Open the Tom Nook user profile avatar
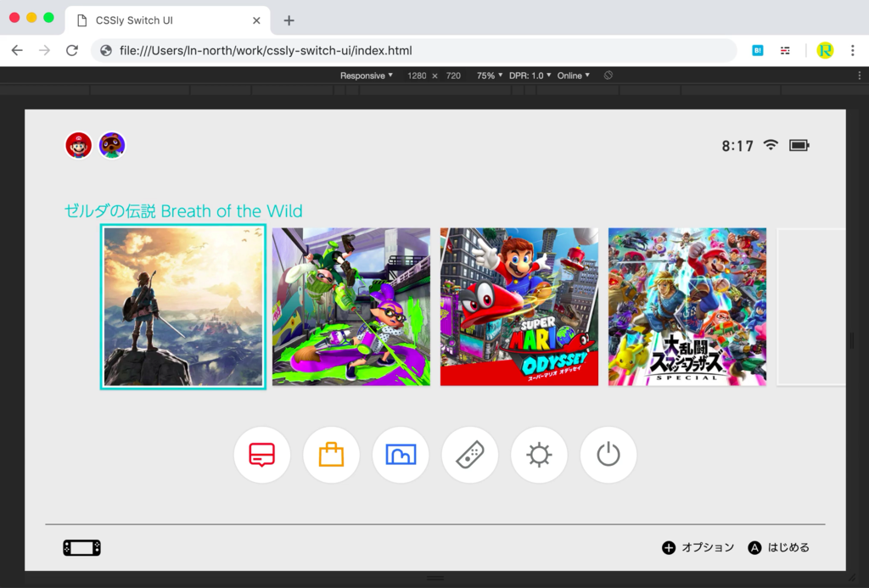The width and height of the screenshot is (869, 588). (112, 146)
